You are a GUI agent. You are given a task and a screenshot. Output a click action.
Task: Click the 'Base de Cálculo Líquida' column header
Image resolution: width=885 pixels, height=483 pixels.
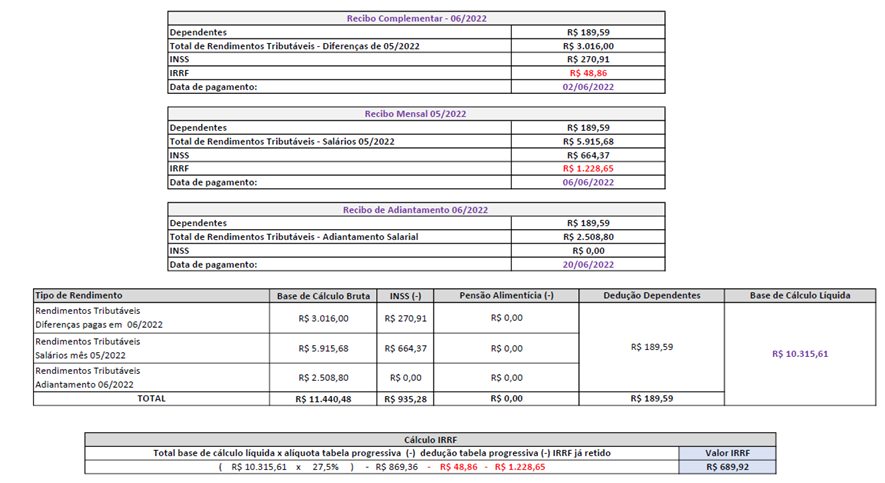[800, 295]
